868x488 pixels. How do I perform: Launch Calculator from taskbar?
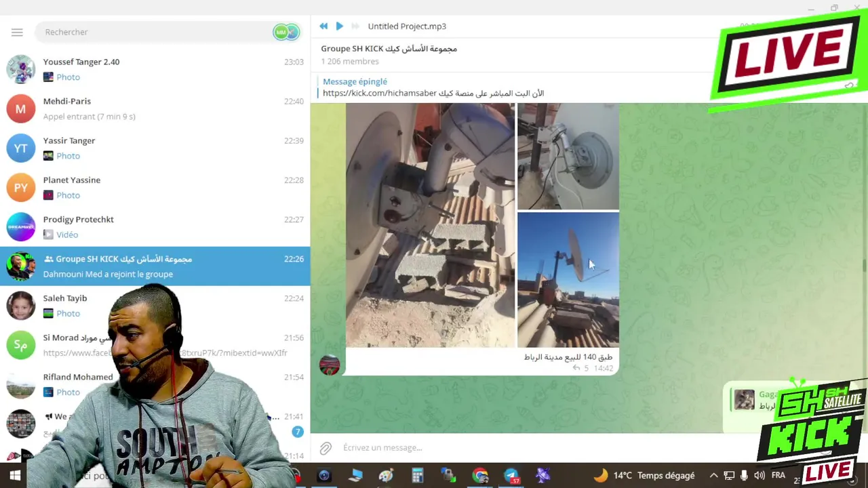coord(417,475)
